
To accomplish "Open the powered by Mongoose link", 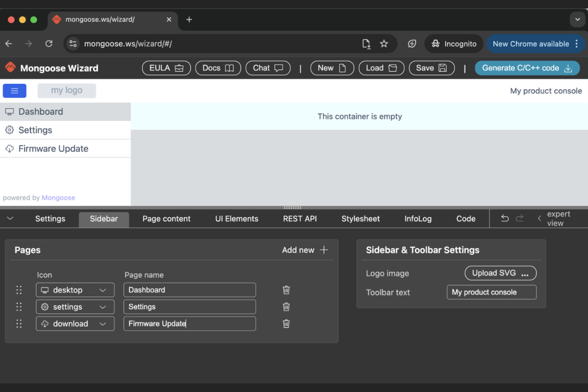I will pos(58,197).
